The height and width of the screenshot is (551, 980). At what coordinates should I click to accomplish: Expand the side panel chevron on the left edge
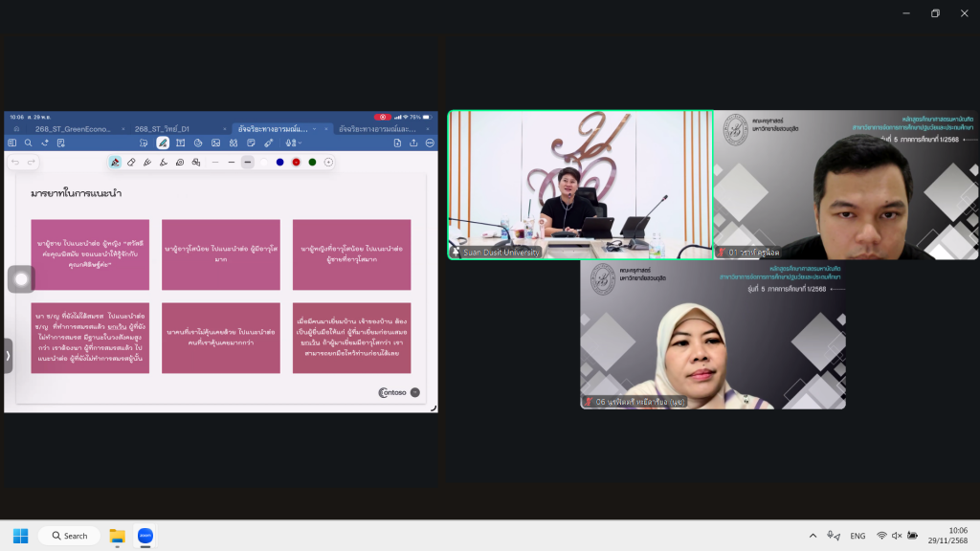click(x=8, y=355)
